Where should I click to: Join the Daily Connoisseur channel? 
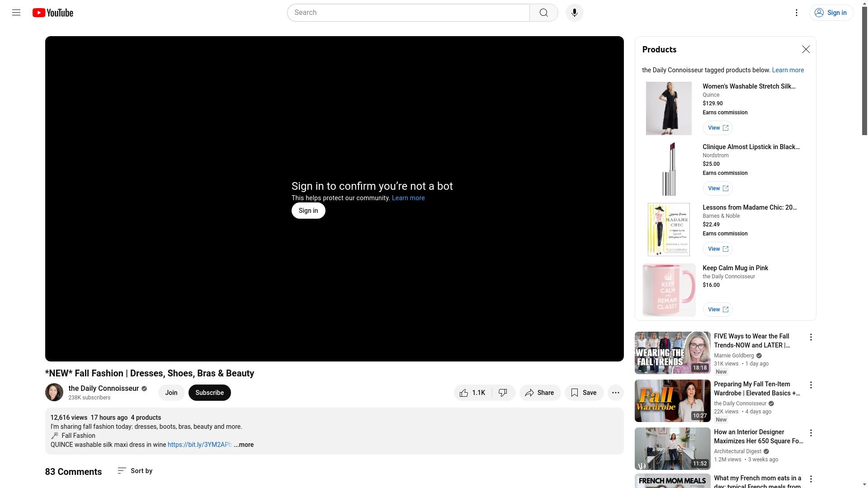coord(171,393)
